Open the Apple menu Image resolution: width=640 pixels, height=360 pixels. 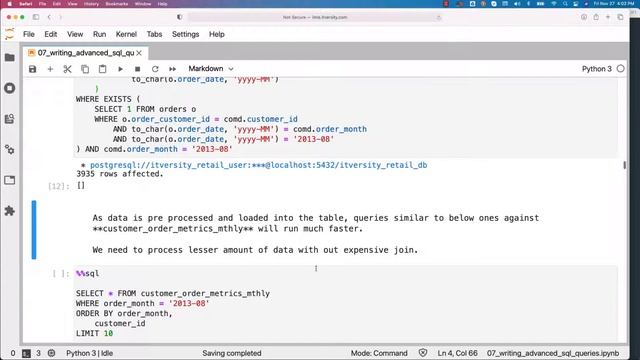click(x=9, y=4)
